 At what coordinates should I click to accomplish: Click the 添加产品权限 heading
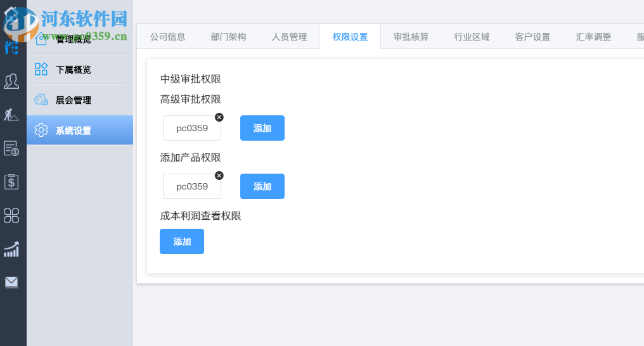click(191, 158)
